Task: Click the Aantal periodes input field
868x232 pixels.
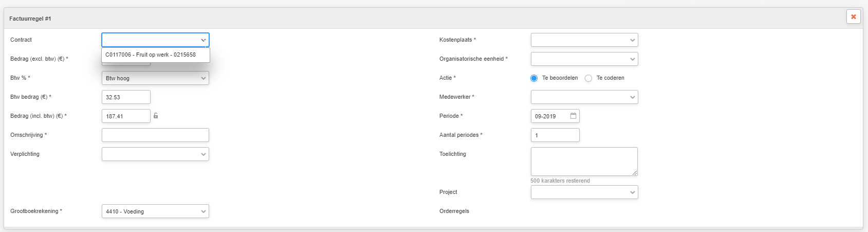Action: tap(555, 135)
